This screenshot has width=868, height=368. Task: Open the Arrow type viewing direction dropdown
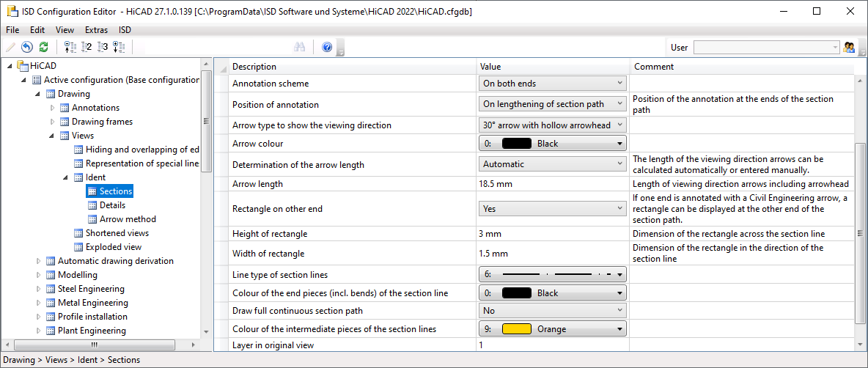click(553, 125)
